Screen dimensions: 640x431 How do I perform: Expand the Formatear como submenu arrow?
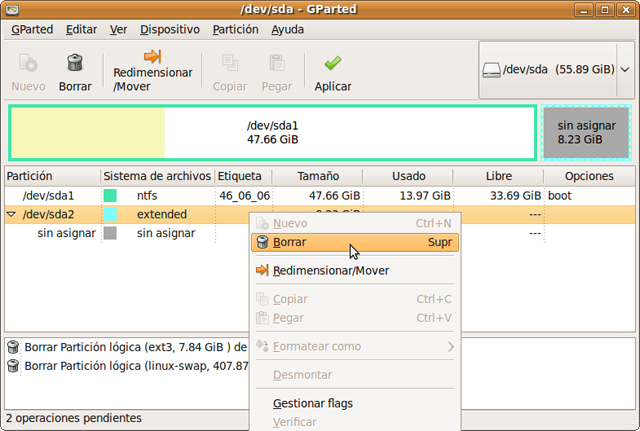451,347
